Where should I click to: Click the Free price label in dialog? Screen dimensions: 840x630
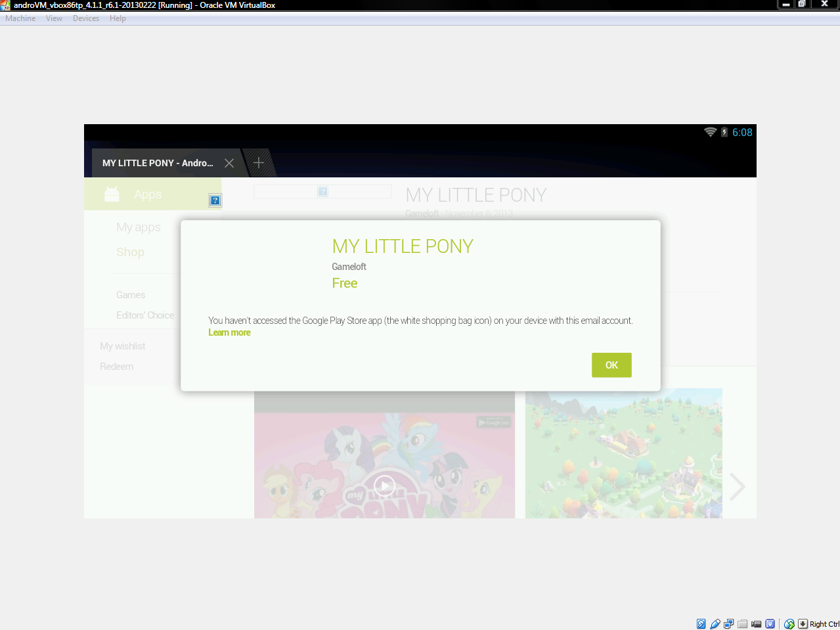coord(345,283)
